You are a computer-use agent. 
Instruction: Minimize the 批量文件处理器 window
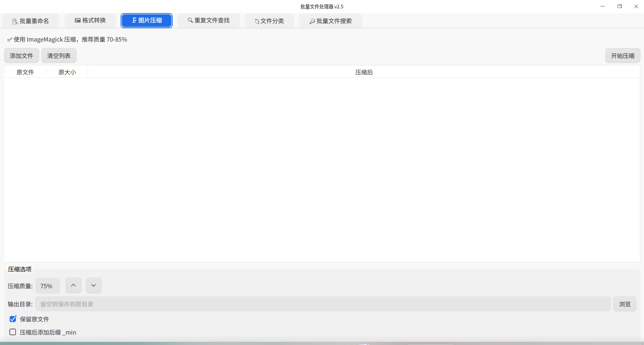[603, 6]
